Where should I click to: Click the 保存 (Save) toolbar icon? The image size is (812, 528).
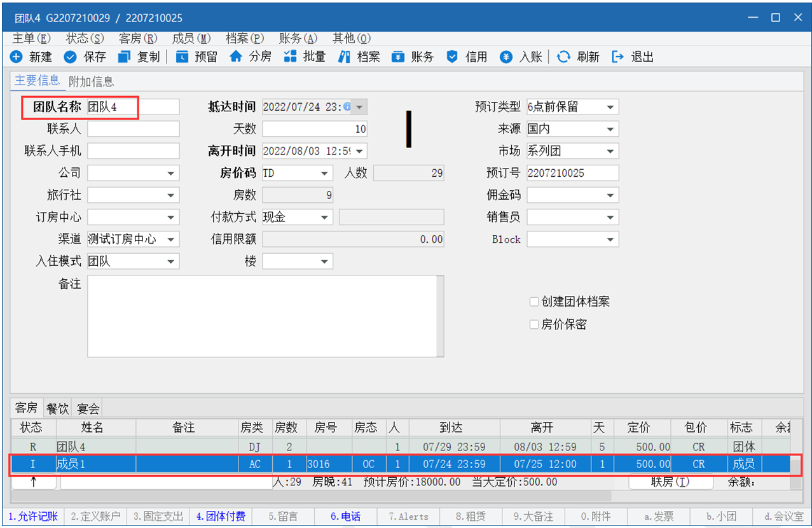pyautogui.click(x=70, y=57)
